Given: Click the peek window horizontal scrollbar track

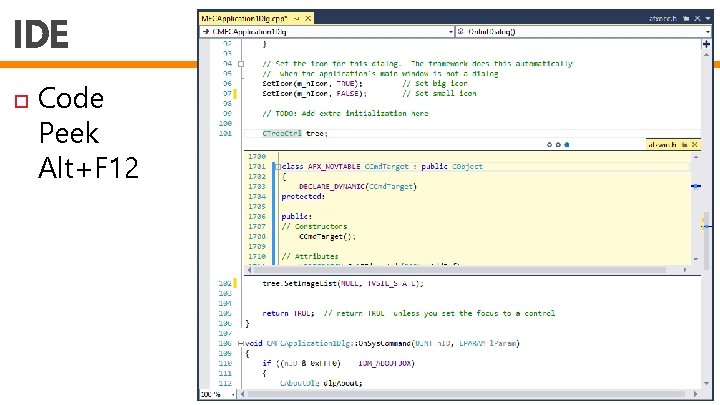Looking at the screenshot, I should [459, 270].
